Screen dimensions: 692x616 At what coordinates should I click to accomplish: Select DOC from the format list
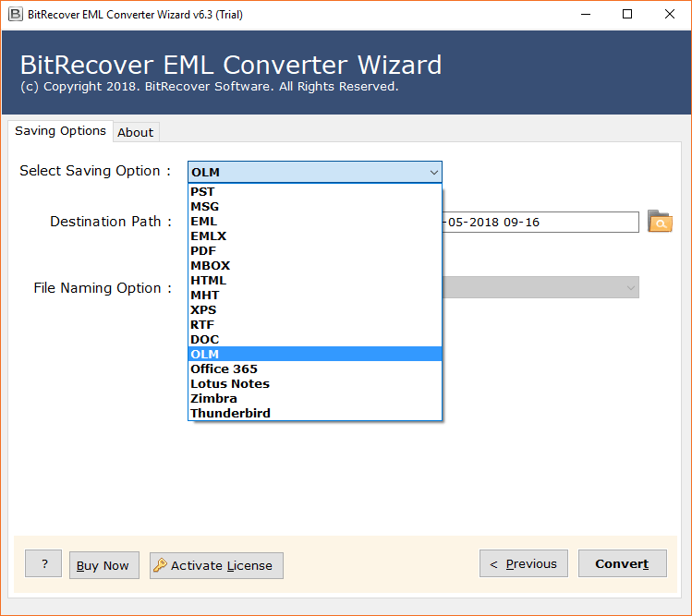(x=315, y=340)
